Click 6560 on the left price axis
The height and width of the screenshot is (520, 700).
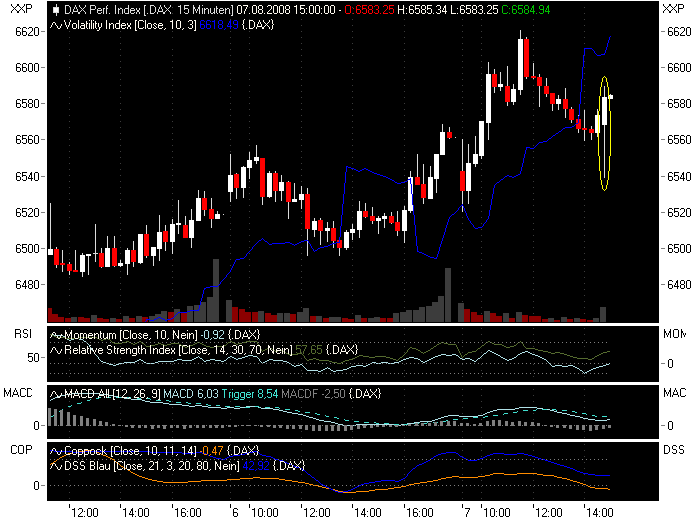[27, 140]
